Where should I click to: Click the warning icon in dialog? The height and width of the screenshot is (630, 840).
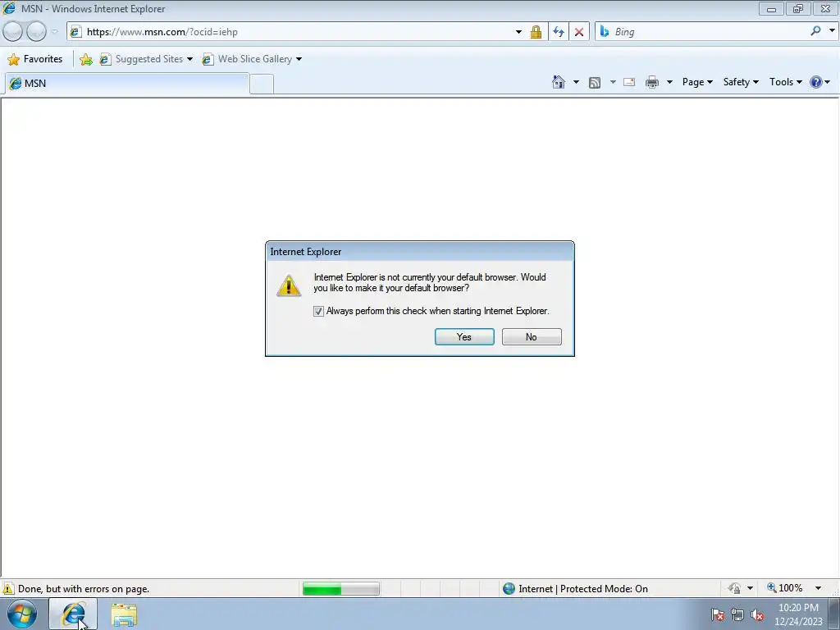click(289, 285)
